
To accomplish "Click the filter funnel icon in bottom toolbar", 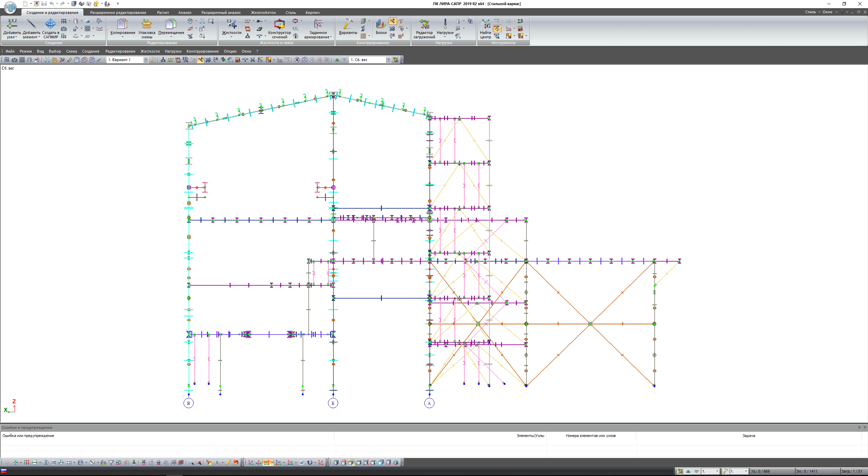I will tap(111, 462).
